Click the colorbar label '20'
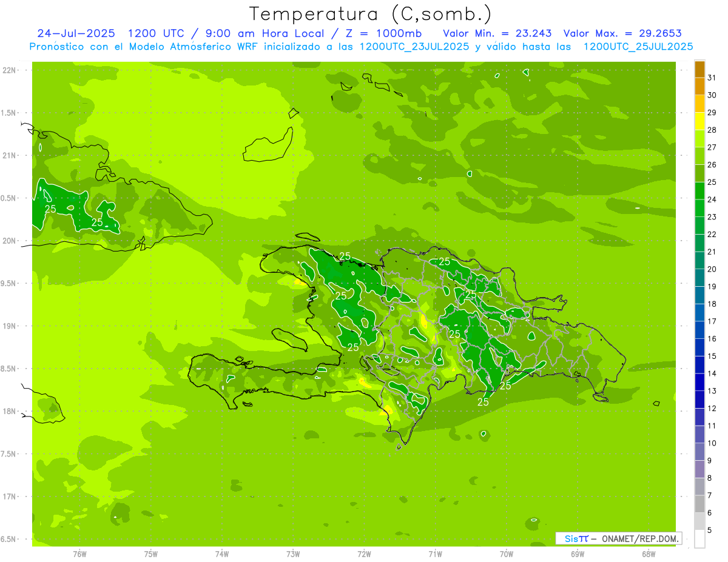Image resolution: width=728 pixels, height=562 pixels. pyautogui.click(x=712, y=269)
